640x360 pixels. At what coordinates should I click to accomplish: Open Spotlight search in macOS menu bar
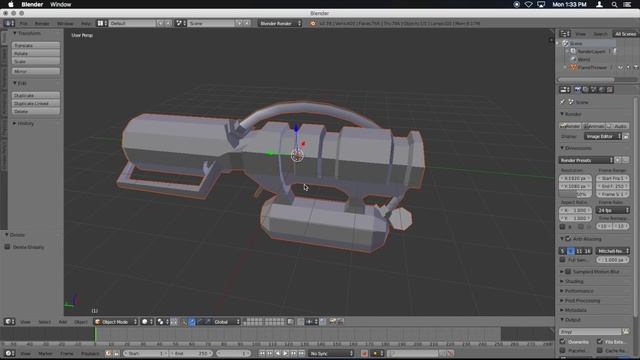(614, 4)
